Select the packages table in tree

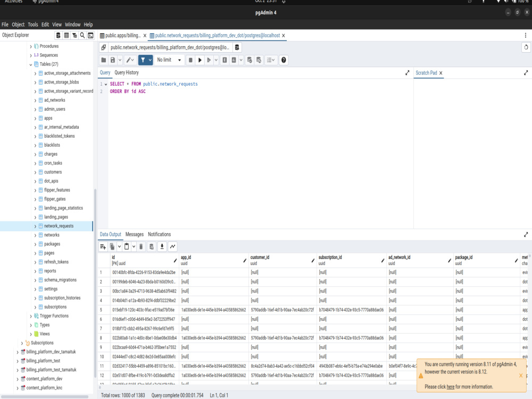pyautogui.click(x=52, y=244)
